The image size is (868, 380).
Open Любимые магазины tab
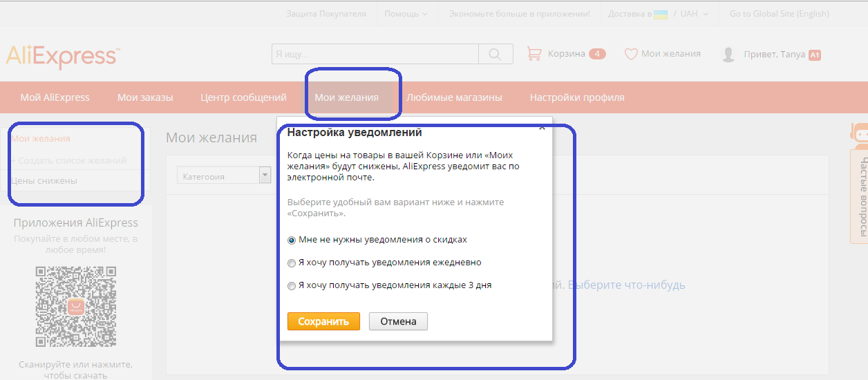coord(454,97)
